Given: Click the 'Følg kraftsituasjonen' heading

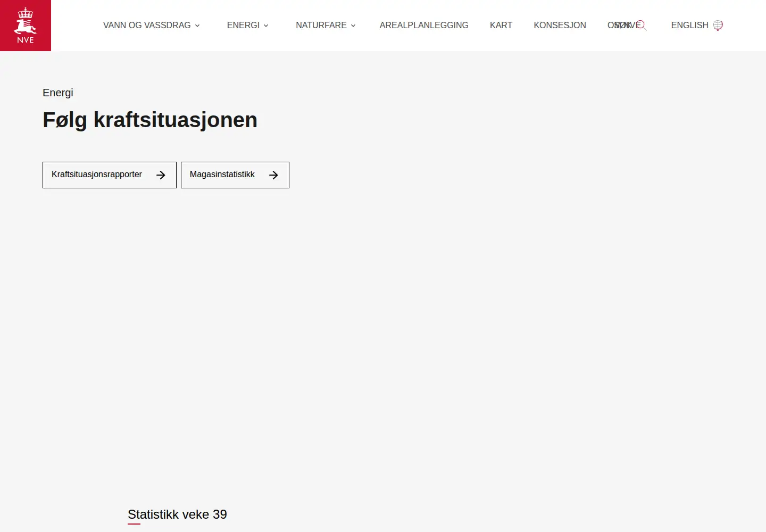Looking at the screenshot, I should point(150,120).
